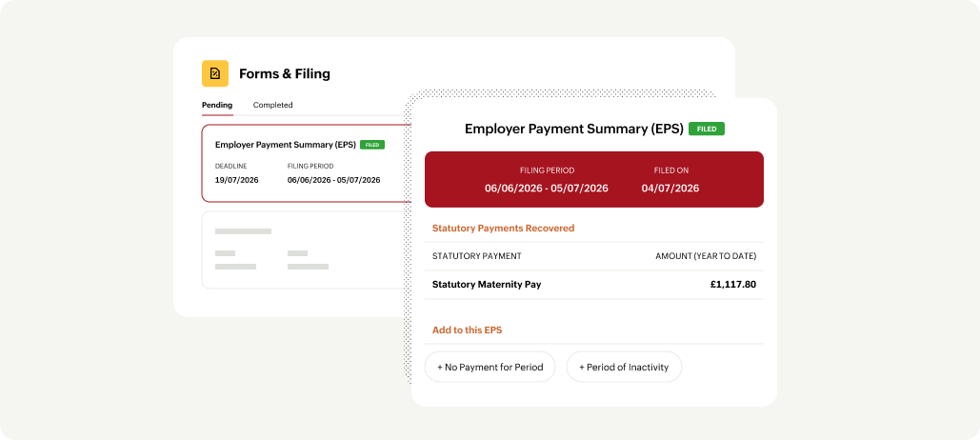The image size is (980, 440).
Task: Click filing period dates in the red banner
Action: pyautogui.click(x=547, y=189)
